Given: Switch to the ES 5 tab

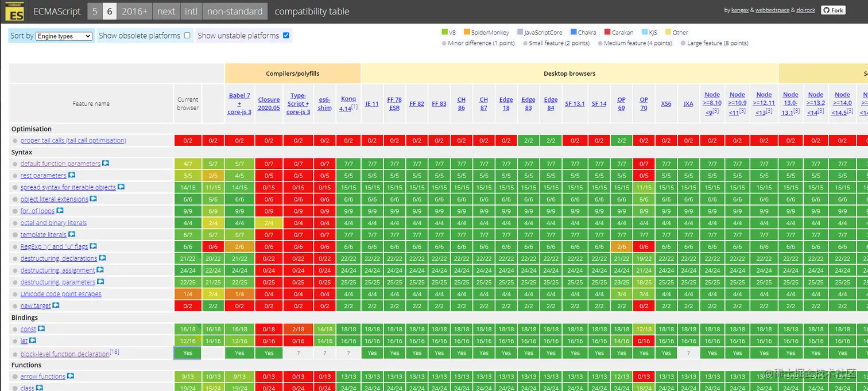Looking at the screenshot, I should (95, 11).
